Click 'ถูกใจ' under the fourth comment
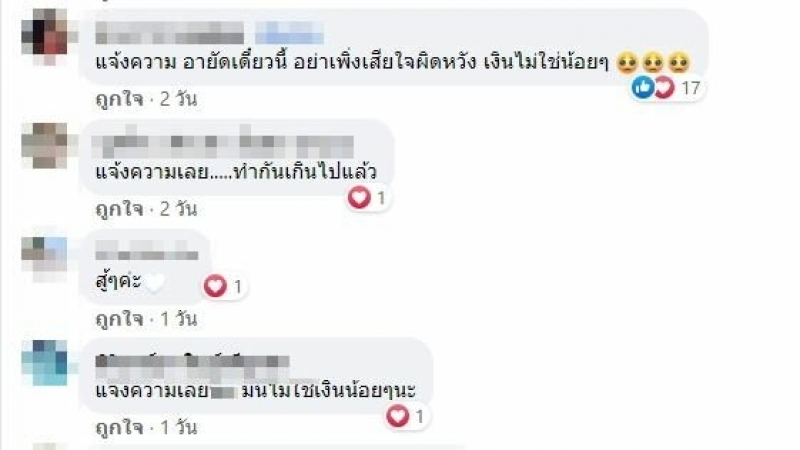 pos(119,428)
